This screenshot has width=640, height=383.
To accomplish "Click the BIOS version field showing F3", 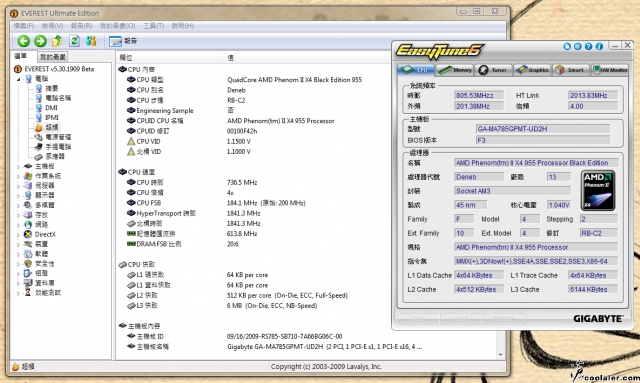I will [543, 140].
